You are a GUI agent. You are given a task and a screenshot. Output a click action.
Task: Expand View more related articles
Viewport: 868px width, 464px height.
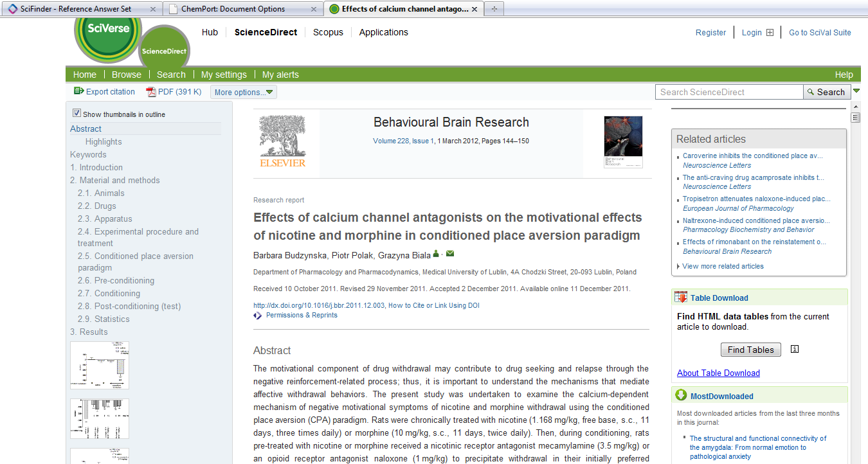pos(723,266)
